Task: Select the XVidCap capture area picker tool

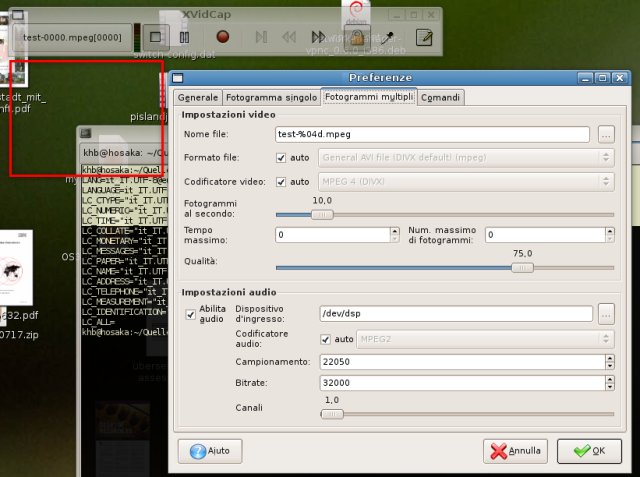Action: point(387,38)
